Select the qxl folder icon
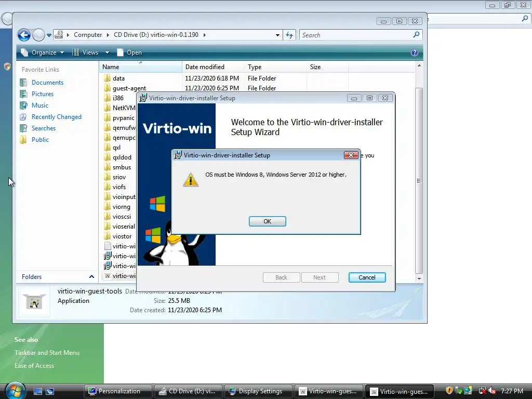Viewport: 532px width, 399px height. [107, 147]
